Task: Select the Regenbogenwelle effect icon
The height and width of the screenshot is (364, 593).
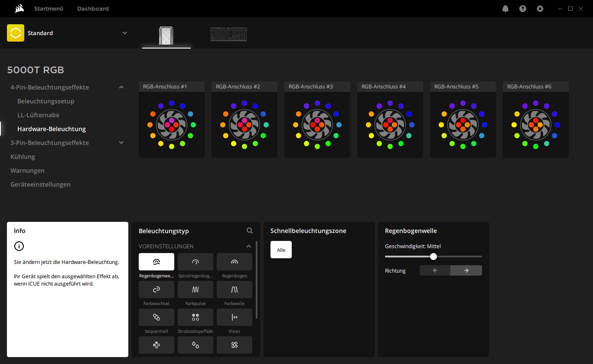Action: pos(156,262)
